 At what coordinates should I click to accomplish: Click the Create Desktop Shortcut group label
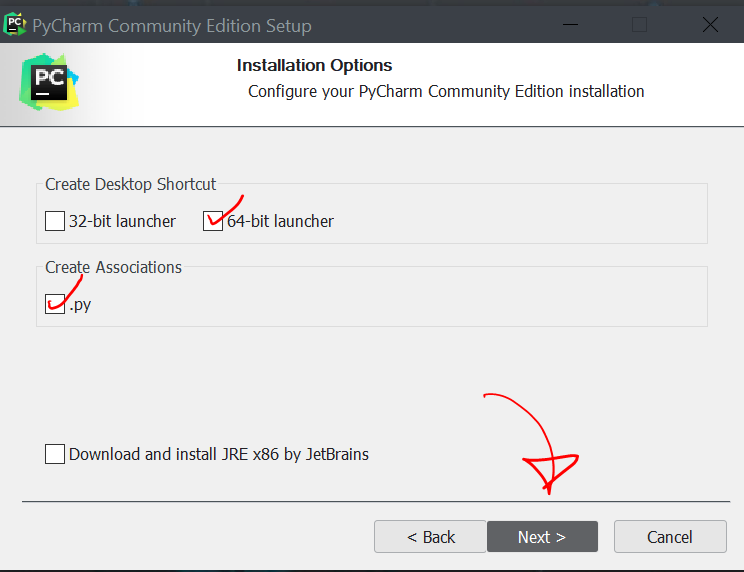tap(130, 184)
